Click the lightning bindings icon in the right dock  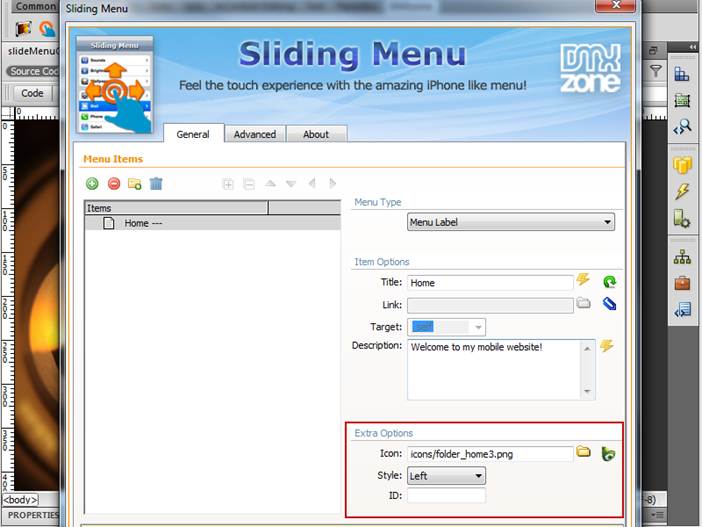pos(682,192)
